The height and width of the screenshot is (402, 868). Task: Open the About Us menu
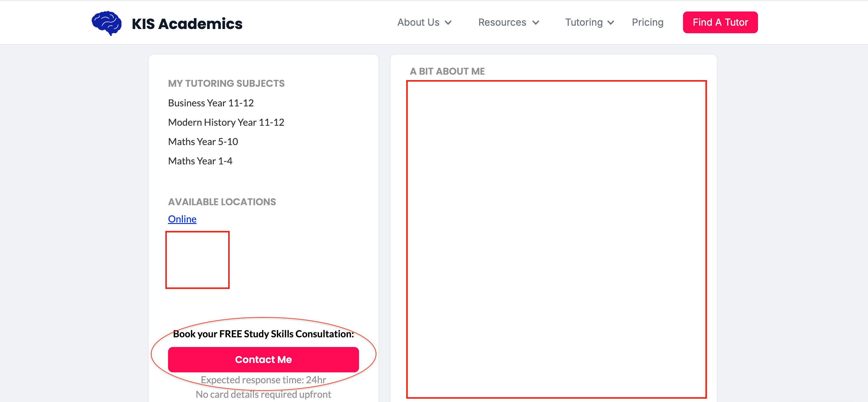[418, 22]
